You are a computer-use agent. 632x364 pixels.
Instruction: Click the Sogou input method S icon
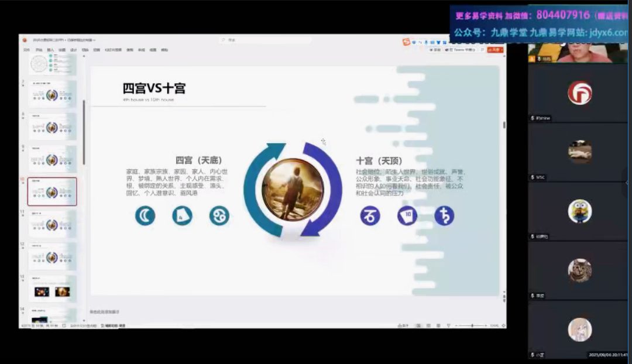click(x=406, y=42)
